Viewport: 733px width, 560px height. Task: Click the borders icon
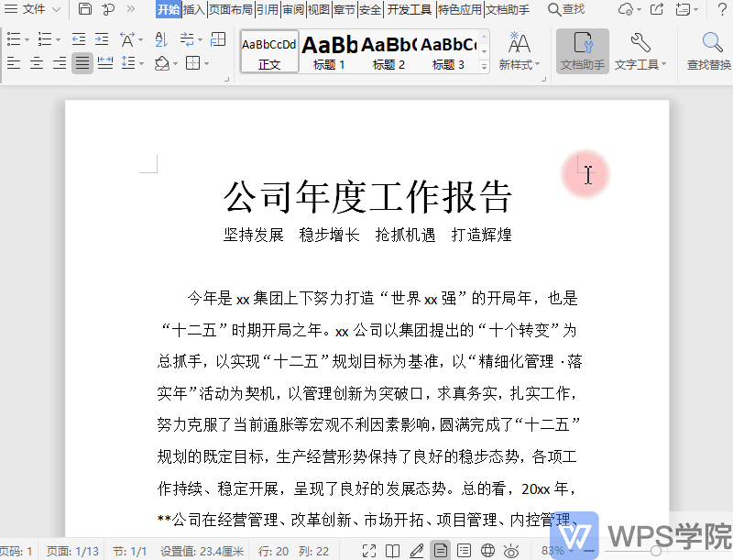pyautogui.click(x=192, y=62)
